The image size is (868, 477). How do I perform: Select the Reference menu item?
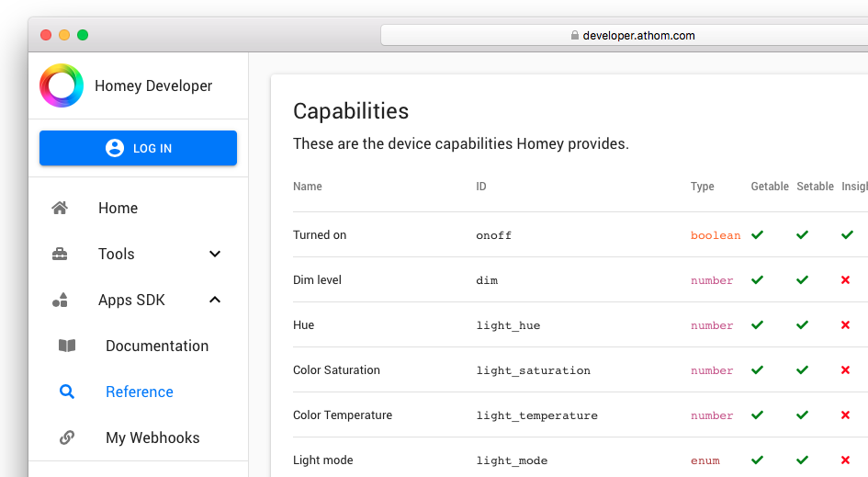(x=140, y=392)
